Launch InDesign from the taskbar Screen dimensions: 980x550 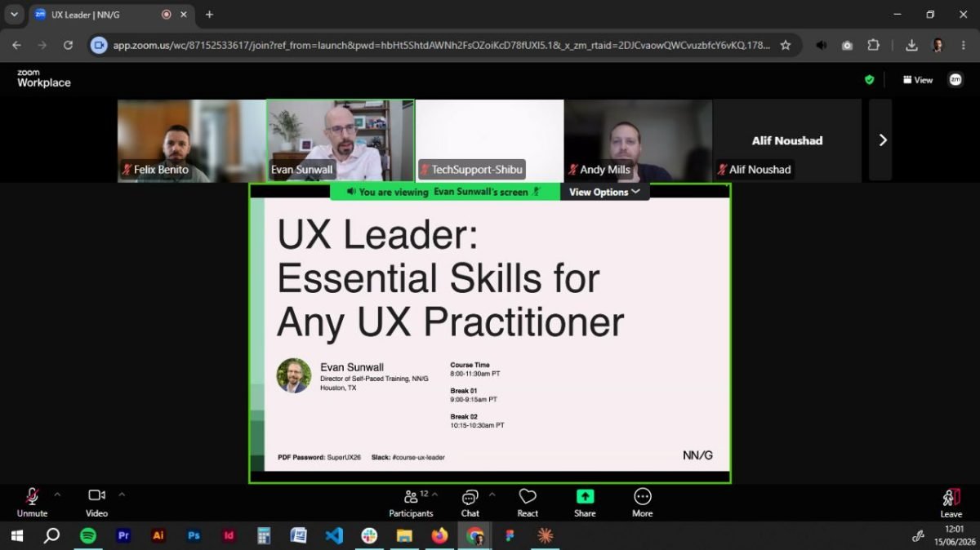[229, 536]
